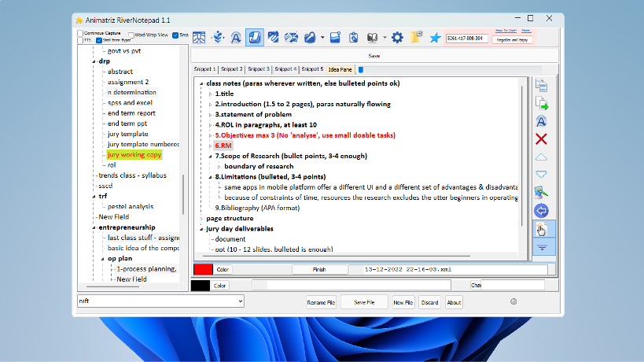Click the Save File button
644x362 pixels.
tap(364, 302)
